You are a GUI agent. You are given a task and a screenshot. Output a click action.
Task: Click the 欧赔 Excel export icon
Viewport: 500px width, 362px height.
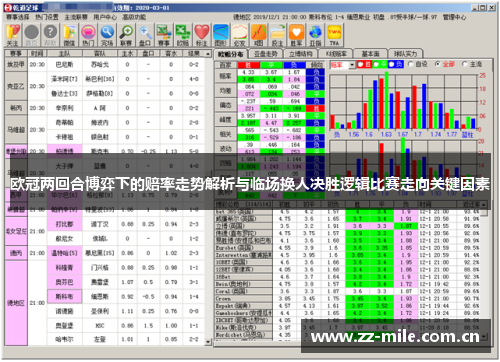click(x=183, y=35)
